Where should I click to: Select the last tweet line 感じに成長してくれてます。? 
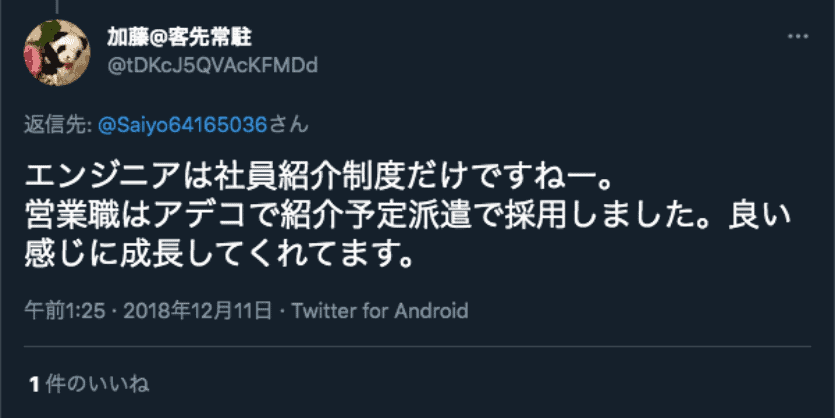(219, 256)
